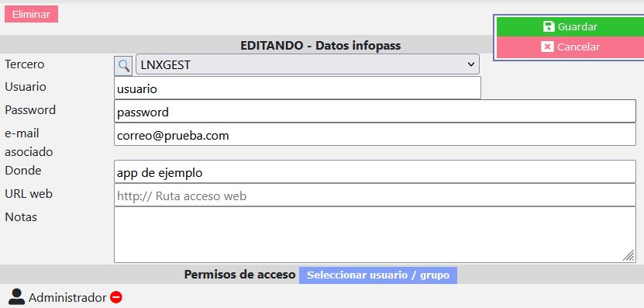Click the floppy disk icon on Guardar
This screenshot has width=644, height=308.
(549, 26)
